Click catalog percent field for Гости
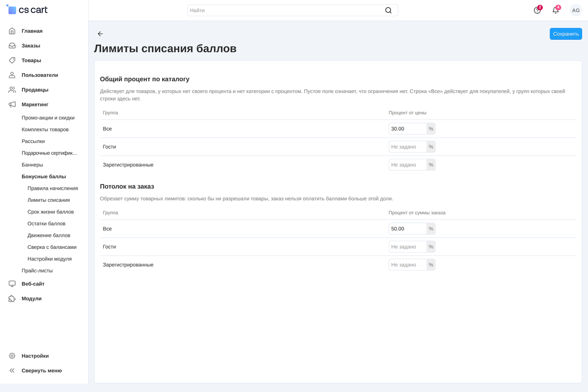This screenshot has height=392, width=588. pos(408,147)
